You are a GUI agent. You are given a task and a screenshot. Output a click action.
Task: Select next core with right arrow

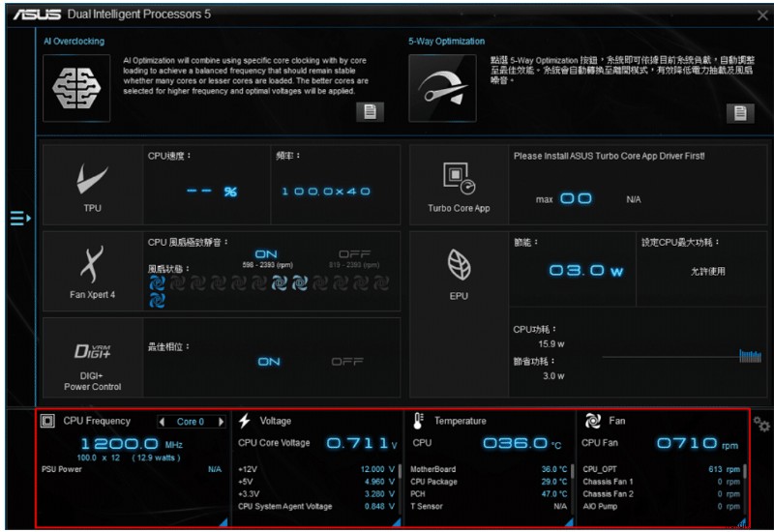(221, 422)
